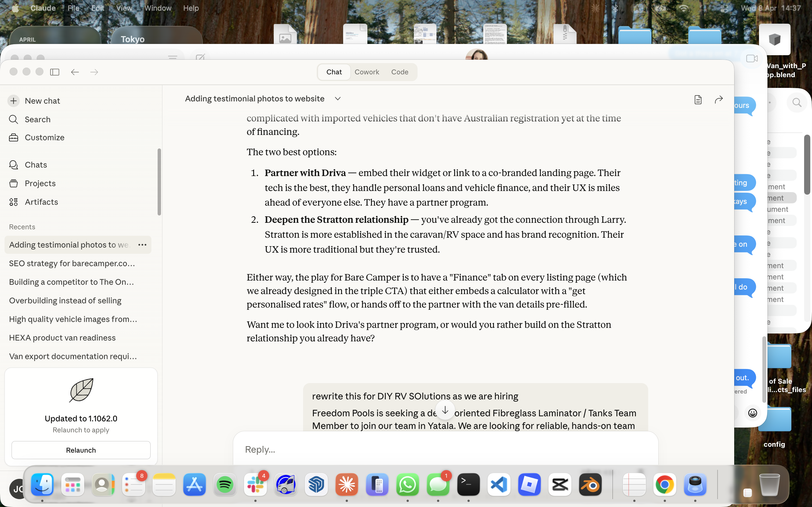Click the back navigation arrow
The width and height of the screenshot is (812, 507).
(x=75, y=72)
